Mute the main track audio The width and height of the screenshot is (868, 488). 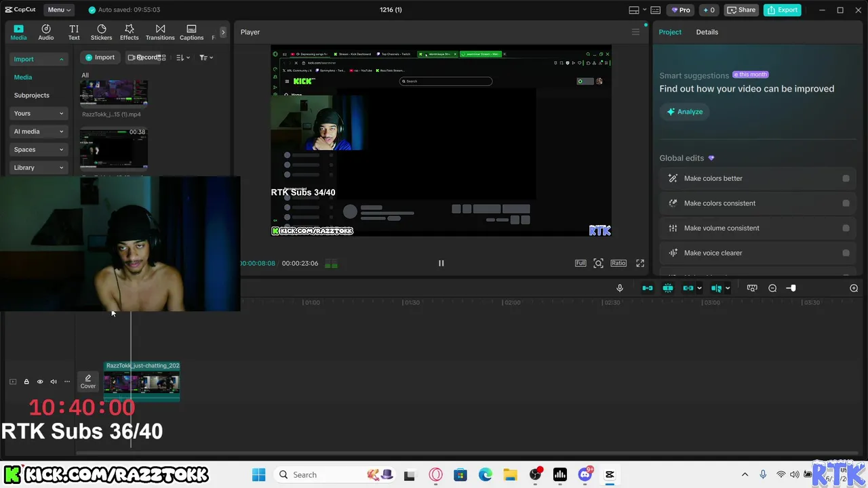click(54, 382)
